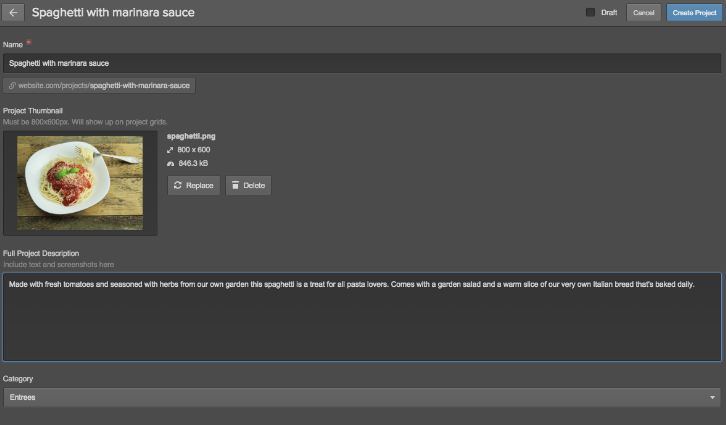
Task: Edit the Name input field
Action: [x=362, y=63]
